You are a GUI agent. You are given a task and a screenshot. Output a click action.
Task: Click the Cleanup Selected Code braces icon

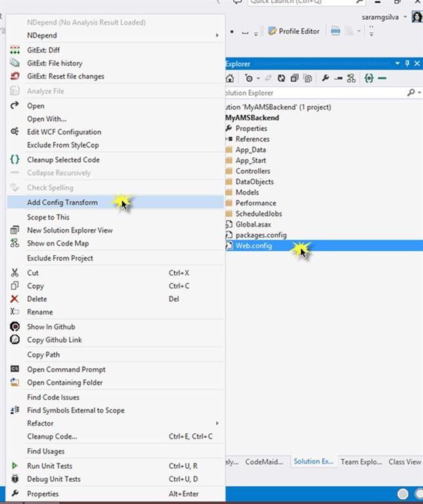[x=15, y=159]
